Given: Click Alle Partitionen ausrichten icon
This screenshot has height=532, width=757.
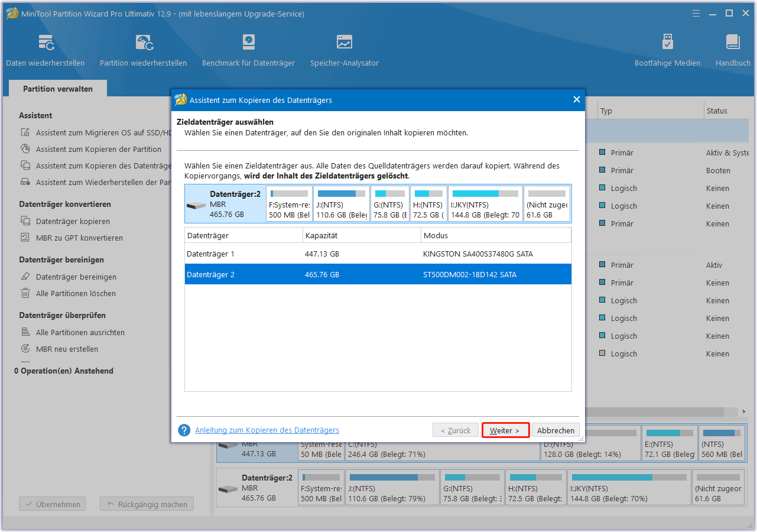Looking at the screenshot, I should point(25,333).
